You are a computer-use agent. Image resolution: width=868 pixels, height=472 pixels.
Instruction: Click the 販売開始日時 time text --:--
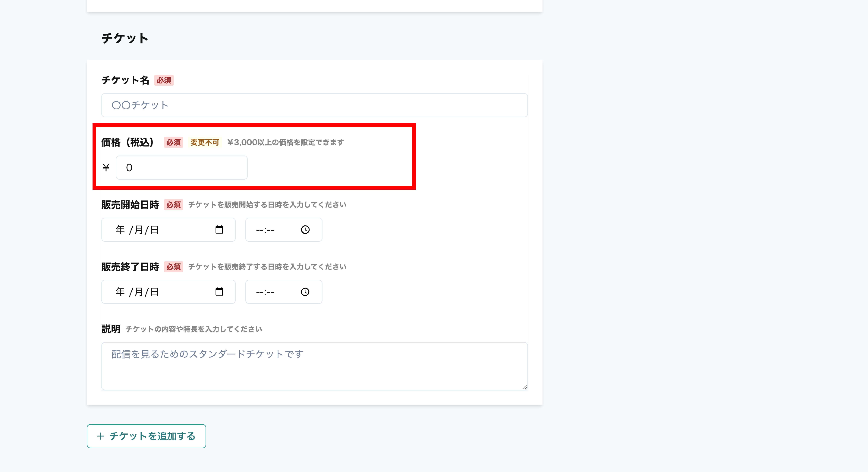point(265,230)
